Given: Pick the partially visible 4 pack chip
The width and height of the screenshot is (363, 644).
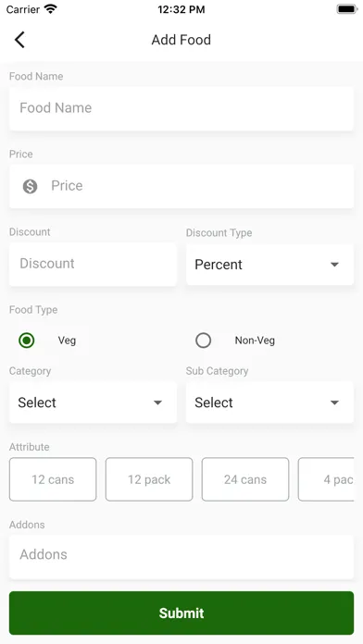Looking at the screenshot, I should pyautogui.click(x=326, y=479).
